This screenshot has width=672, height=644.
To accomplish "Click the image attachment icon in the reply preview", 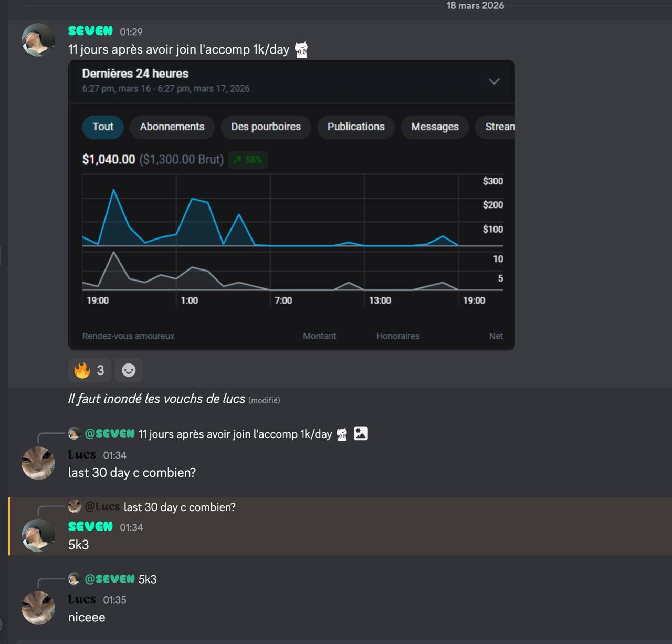I will coord(361,433).
